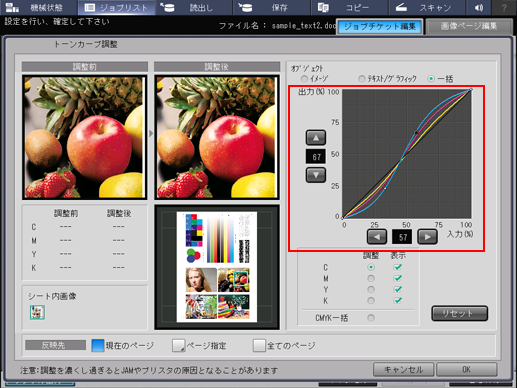Decrease output value with down arrow
517x388 pixels.
pyautogui.click(x=316, y=175)
